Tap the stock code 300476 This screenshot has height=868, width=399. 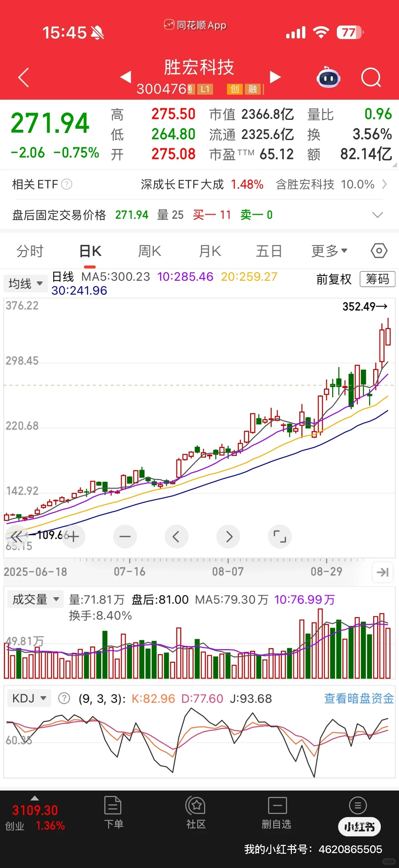(161, 89)
